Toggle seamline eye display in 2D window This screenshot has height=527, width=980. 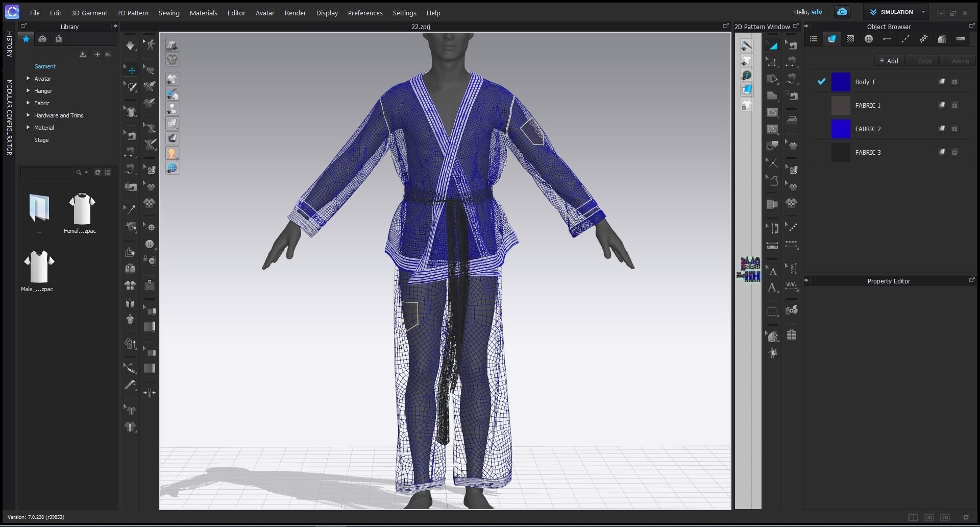[x=747, y=45]
